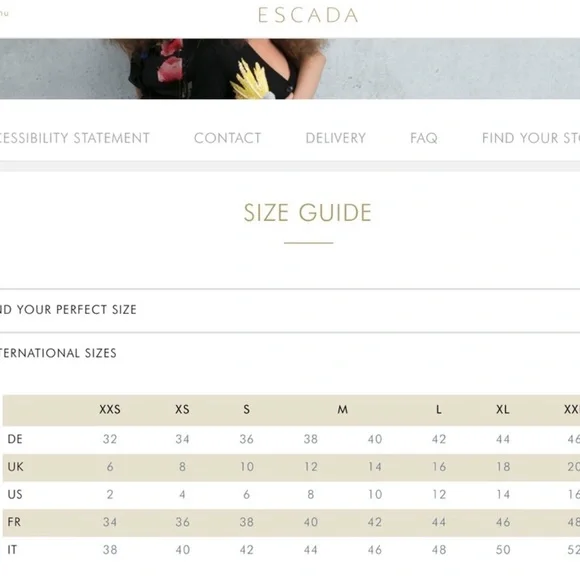
Task: Select the XL column header
Action: [x=503, y=409]
